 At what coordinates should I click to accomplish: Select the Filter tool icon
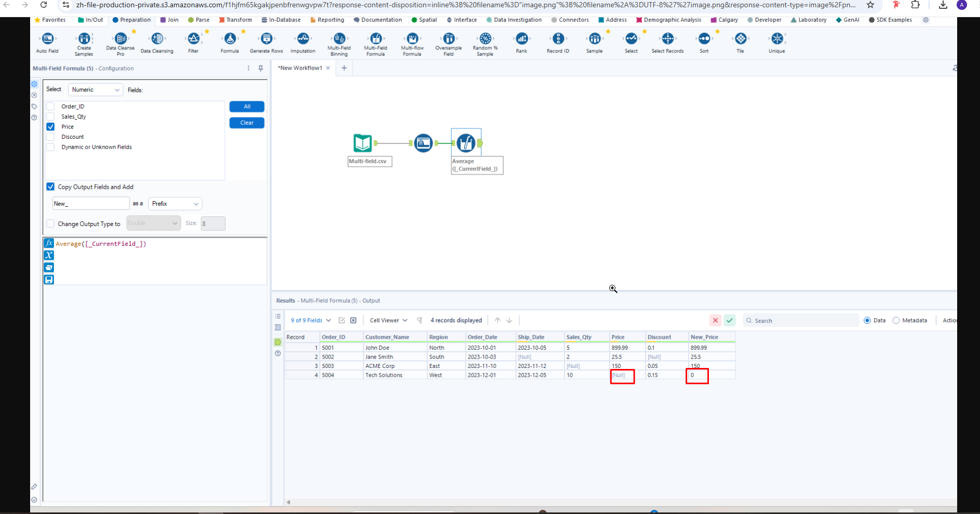(193, 39)
